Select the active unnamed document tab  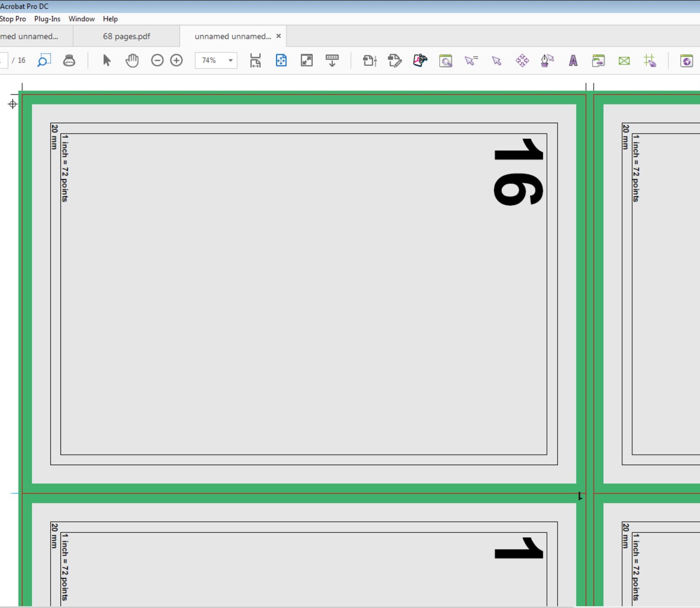click(x=233, y=36)
